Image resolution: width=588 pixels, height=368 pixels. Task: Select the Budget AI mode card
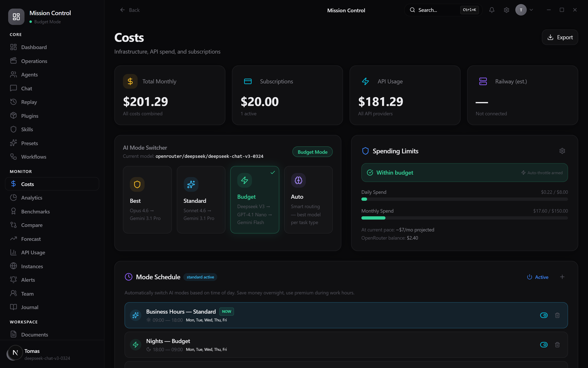pos(255,200)
